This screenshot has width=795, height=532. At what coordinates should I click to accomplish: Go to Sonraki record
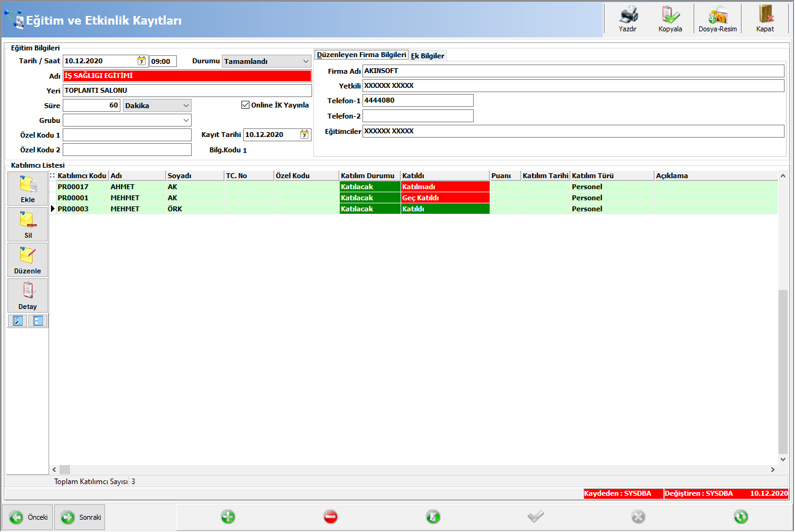tap(80, 517)
